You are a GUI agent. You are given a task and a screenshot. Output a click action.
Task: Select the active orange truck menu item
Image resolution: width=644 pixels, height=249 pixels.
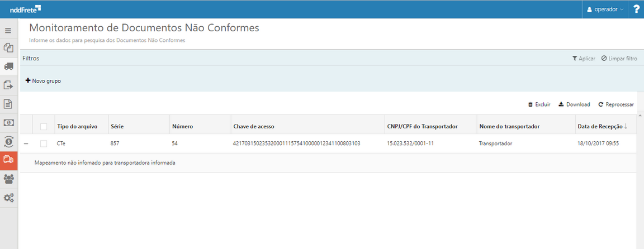pos(8,160)
